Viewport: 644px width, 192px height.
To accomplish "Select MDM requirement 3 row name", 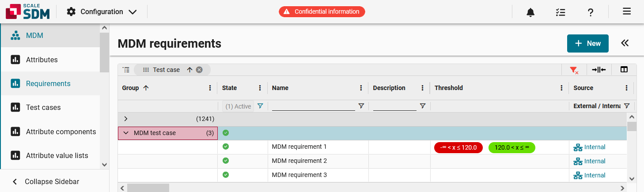I will pyautogui.click(x=299, y=175).
